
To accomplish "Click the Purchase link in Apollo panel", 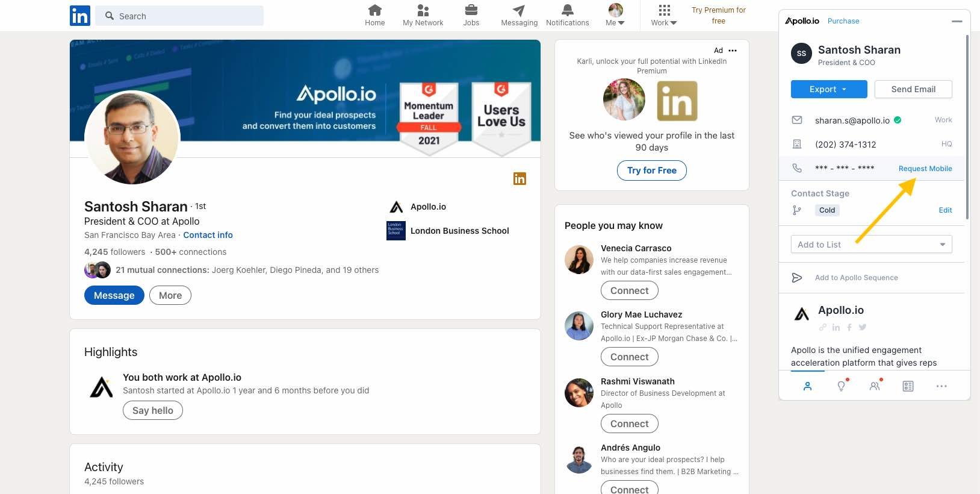I will [843, 21].
